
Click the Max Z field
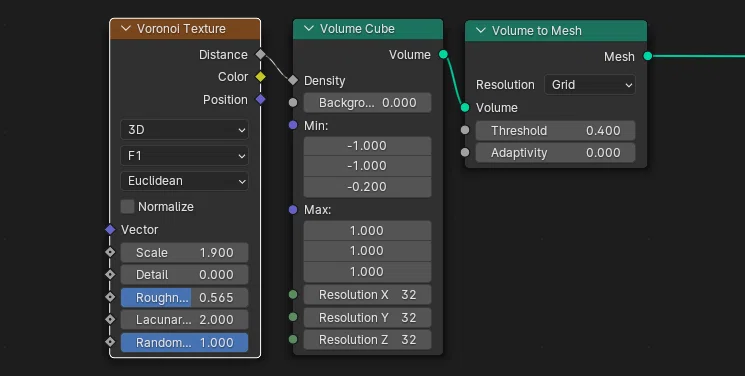[x=367, y=271]
